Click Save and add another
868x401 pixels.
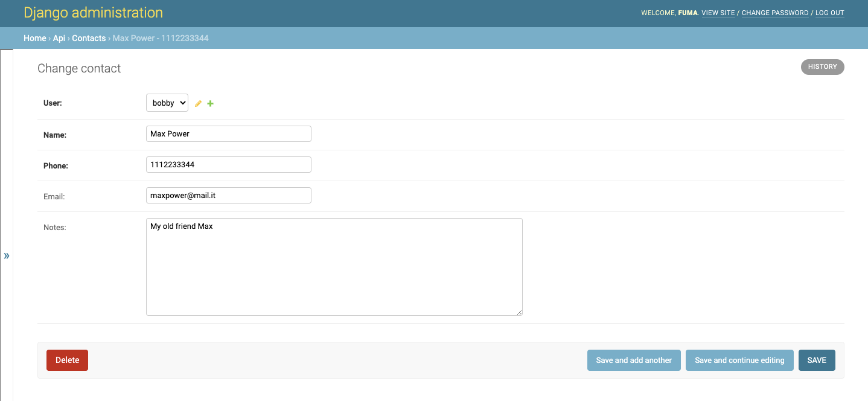[x=634, y=359]
